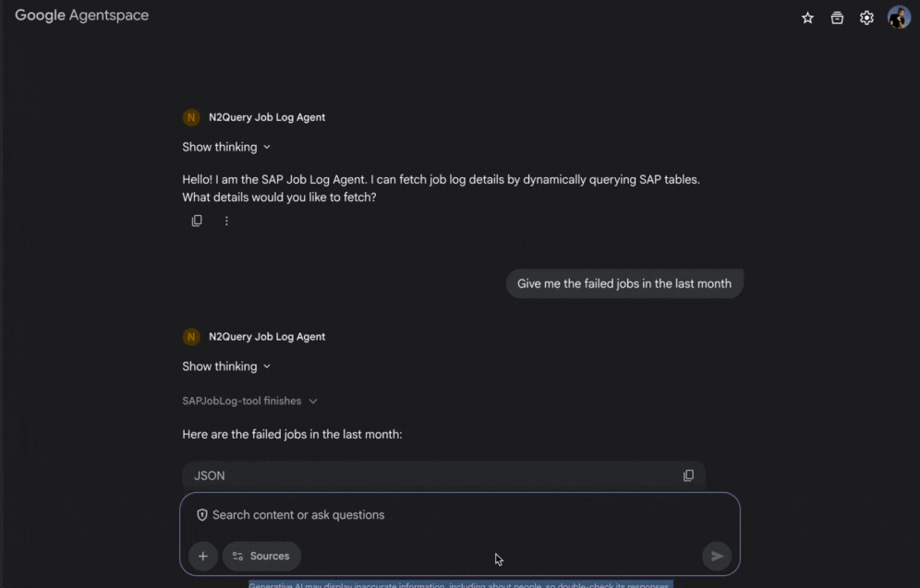Copy the first agent greeting message
The width and height of the screenshot is (920, 588).
tap(197, 221)
